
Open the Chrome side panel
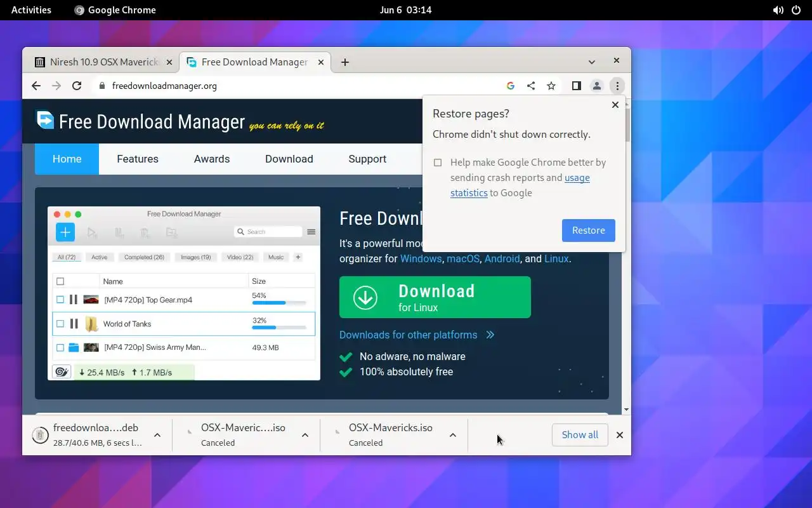pos(576,86)
